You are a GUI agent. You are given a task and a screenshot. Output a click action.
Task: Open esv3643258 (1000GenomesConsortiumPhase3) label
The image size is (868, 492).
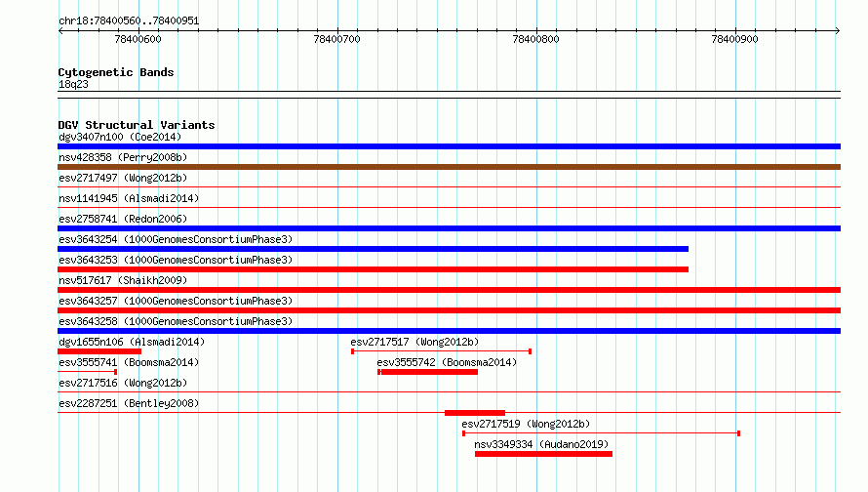[176, 321]
